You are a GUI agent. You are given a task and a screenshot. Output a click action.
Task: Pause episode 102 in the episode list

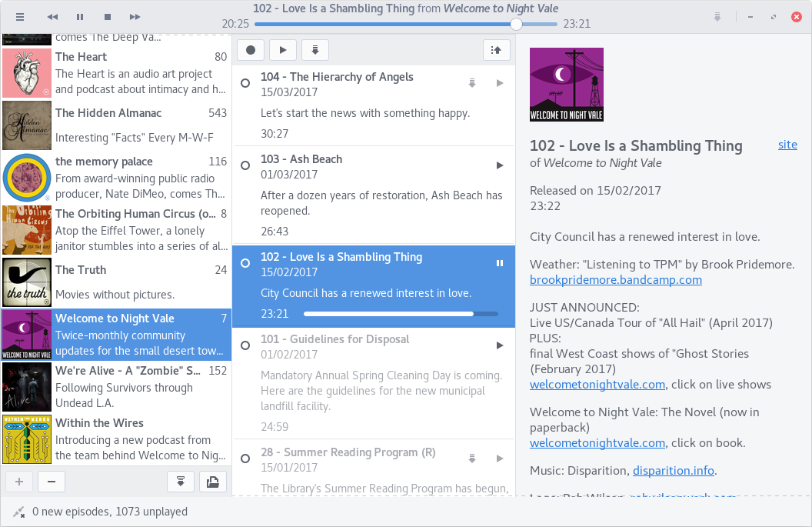click(x=500, y=263)
